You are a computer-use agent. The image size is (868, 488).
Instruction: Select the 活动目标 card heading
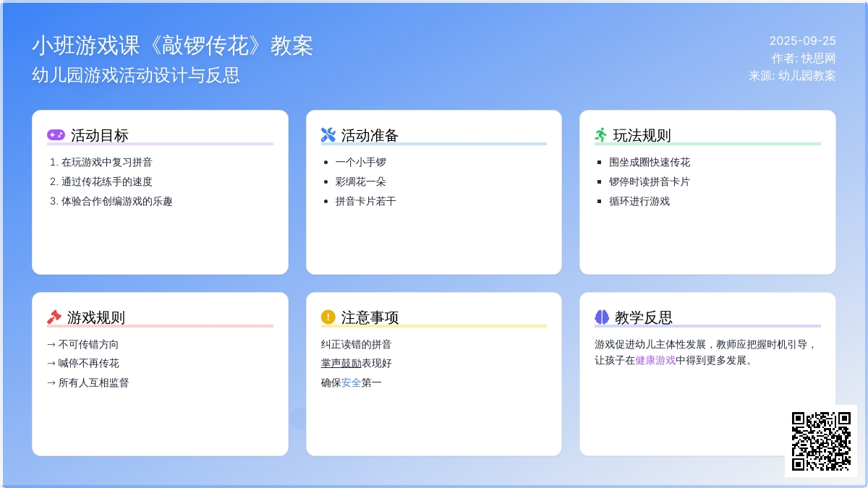(100, 135)
